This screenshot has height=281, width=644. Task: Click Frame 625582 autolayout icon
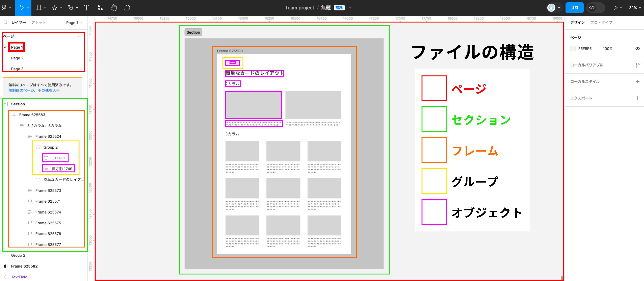6,266
